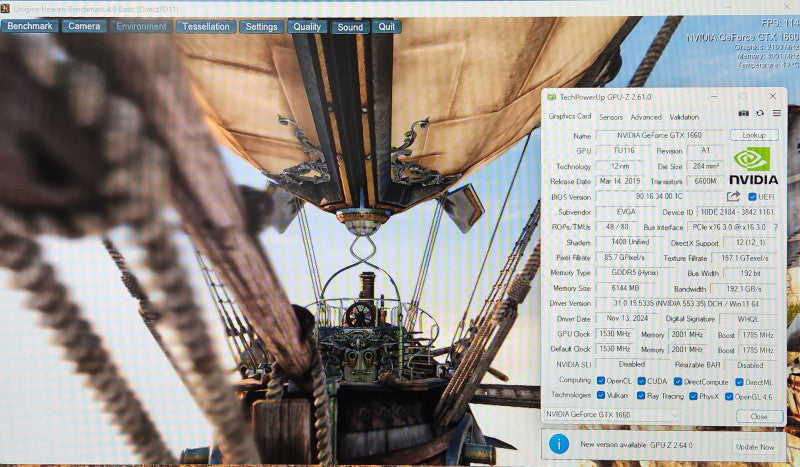Click the GPU-Z title bar app icon
Viewport: 800px width, 467px height.
pyautogui.click(x=552, y=97)
